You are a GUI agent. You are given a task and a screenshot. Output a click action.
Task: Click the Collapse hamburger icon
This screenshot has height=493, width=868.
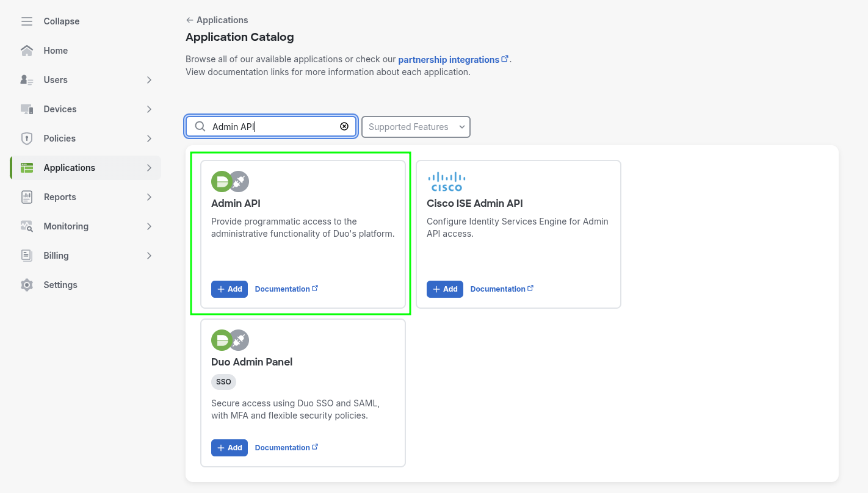click(27, 21)
